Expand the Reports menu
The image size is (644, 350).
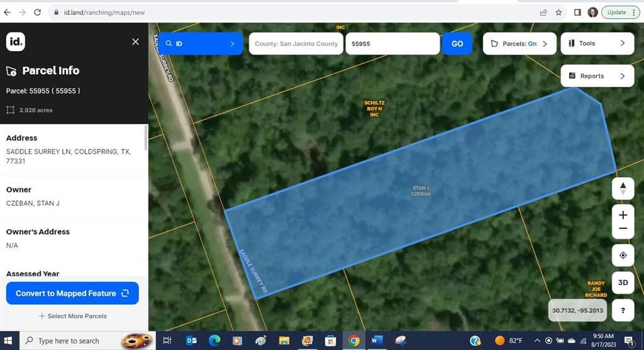(x=597, y=76)
